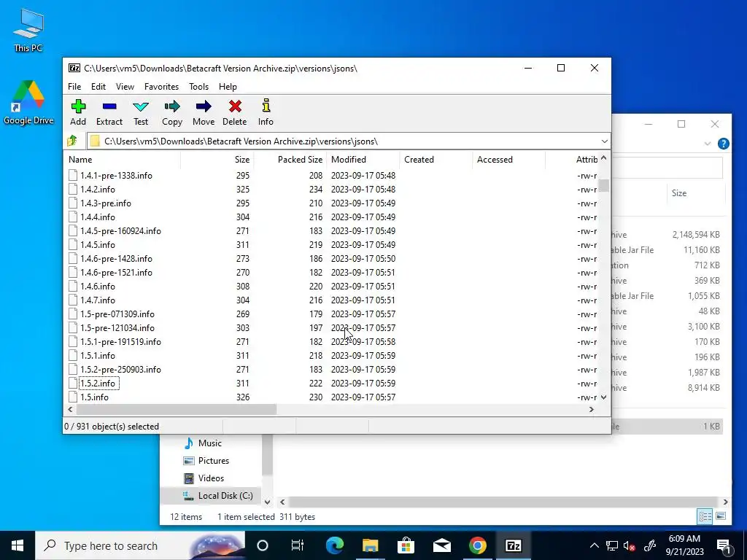Sort by the Packed Size column header
The height and width of the screenshot is (560, 747).
(290, 160)
